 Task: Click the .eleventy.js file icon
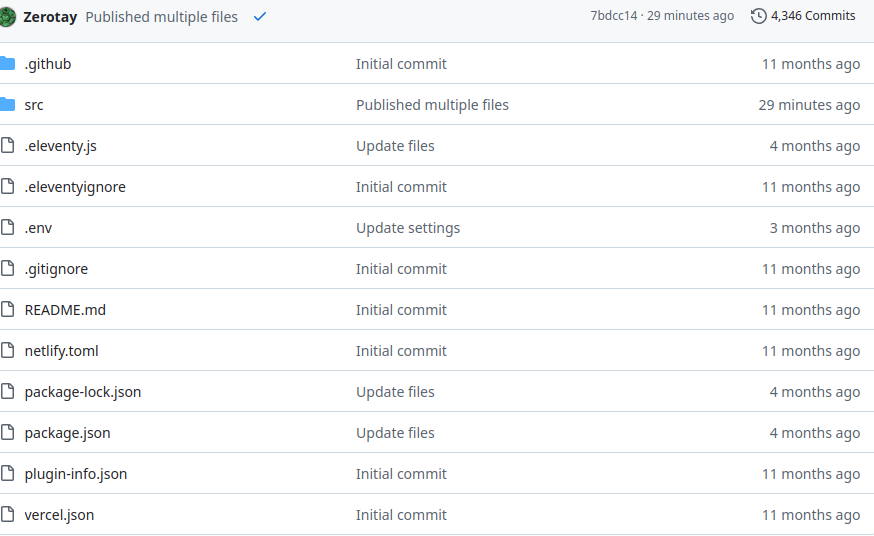pos(8,146)
